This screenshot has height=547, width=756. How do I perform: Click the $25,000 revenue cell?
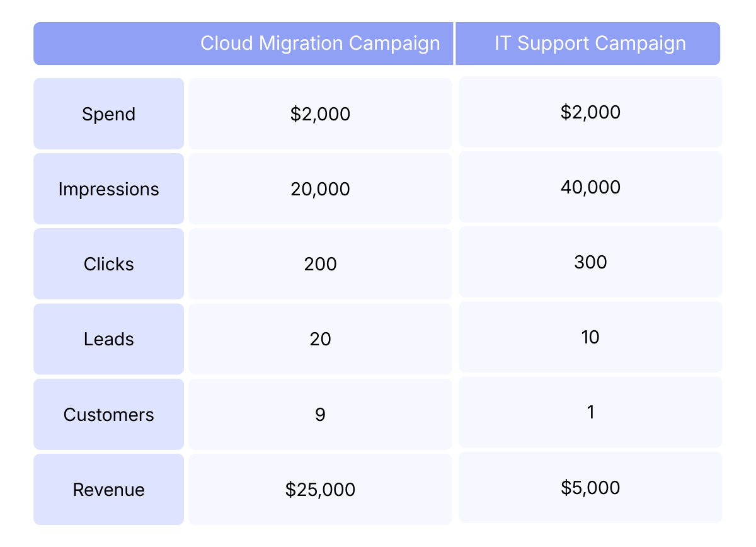click(320, 490)
